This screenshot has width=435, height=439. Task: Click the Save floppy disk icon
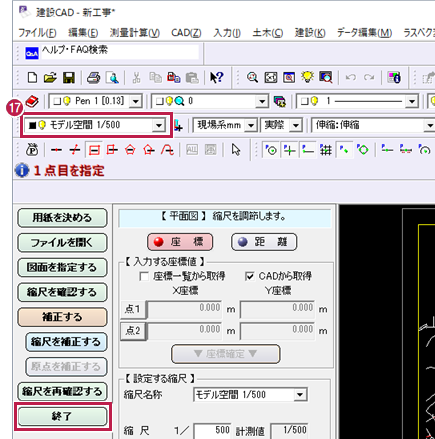click(x=69, y=78)
